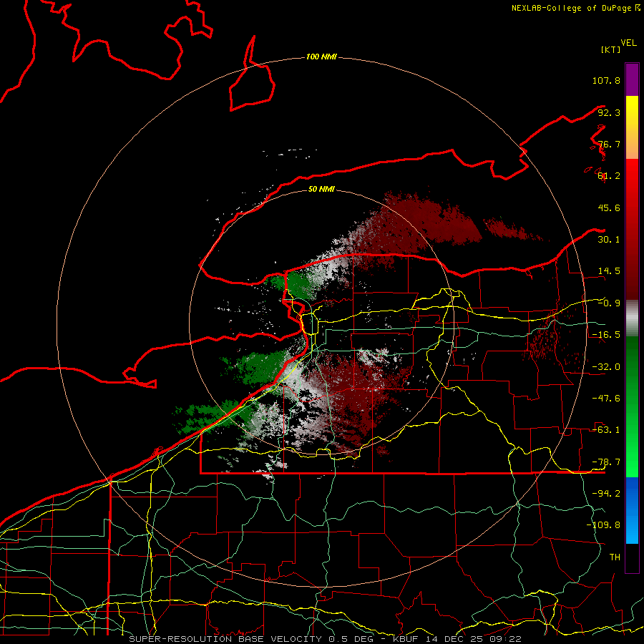
Task: Click the [KT] units label
Action: coord(611,49)
